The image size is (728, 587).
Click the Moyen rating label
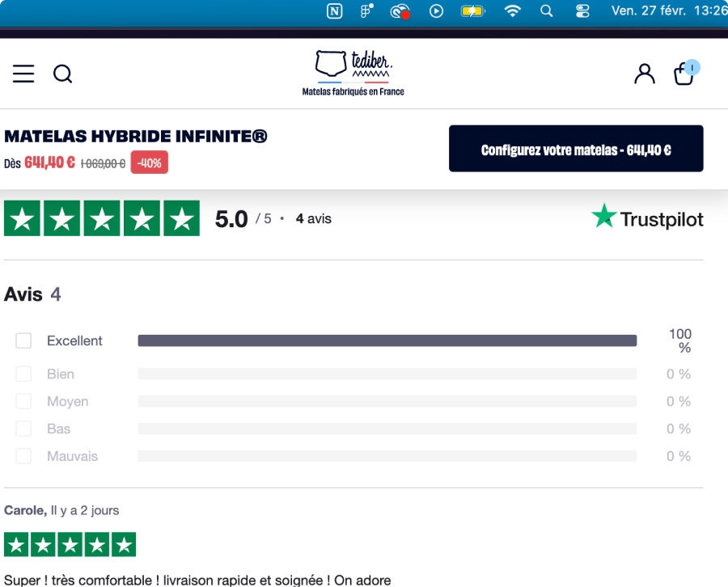pyautogui.click(x=67, y=401)
